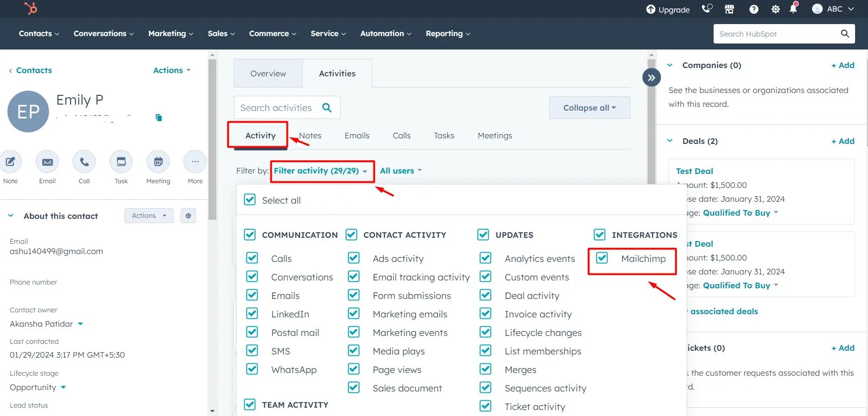
Task: Switch to the Notes activity tab
Action: 310,136
